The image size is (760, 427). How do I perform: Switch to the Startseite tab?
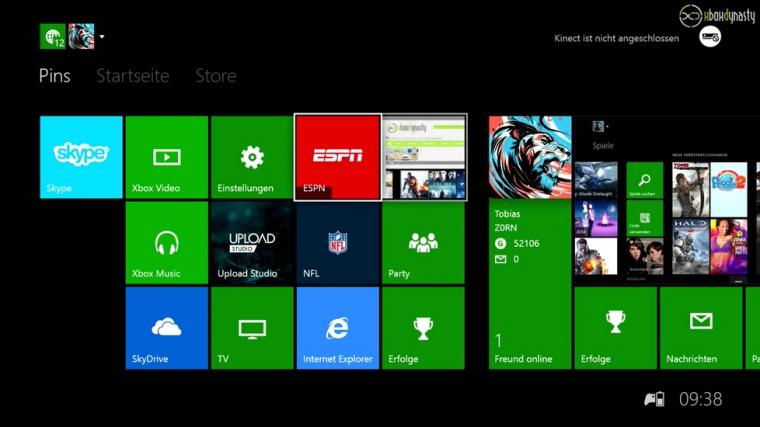[133, 76]
